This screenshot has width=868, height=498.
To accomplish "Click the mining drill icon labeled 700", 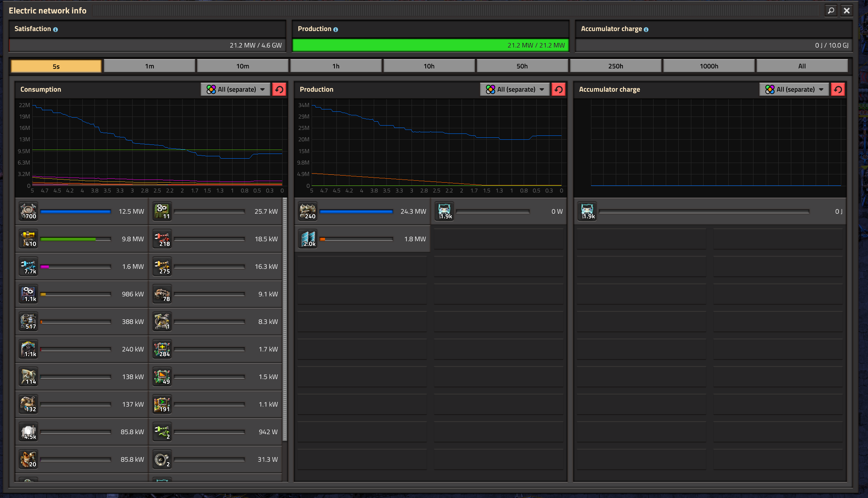I will coord(29,211).
